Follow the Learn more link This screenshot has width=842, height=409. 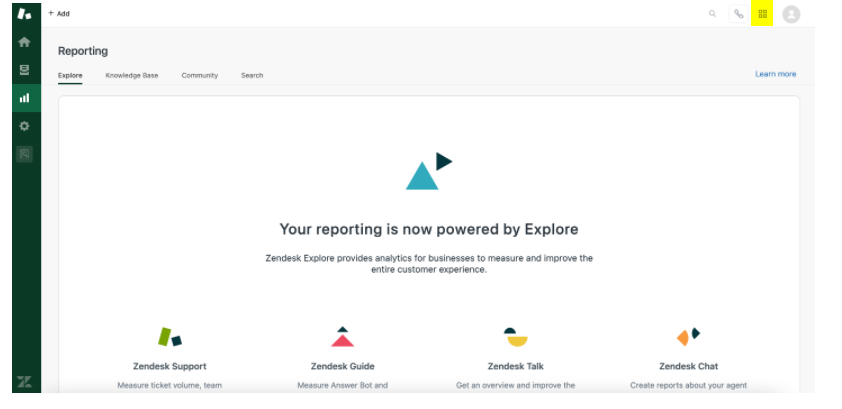point(775,74)
